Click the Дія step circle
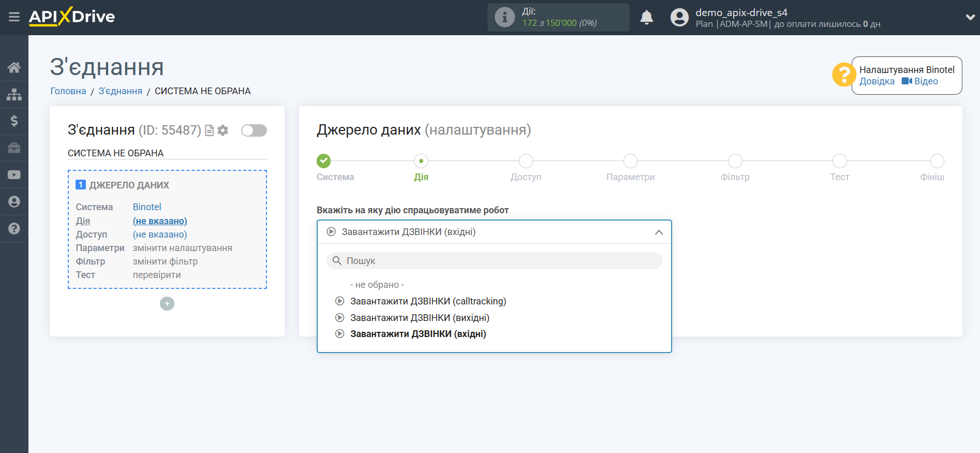Image resolution: width=980 pixels, height=453 pixels. pyautogui.click(x=421, y=161)
